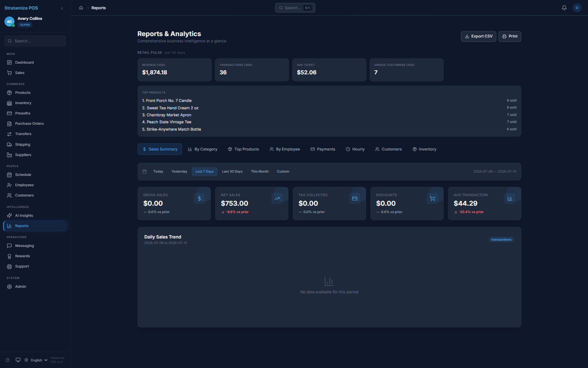Open Transfers in the sidebar
The image size is (588, 368).
(35, 134)
